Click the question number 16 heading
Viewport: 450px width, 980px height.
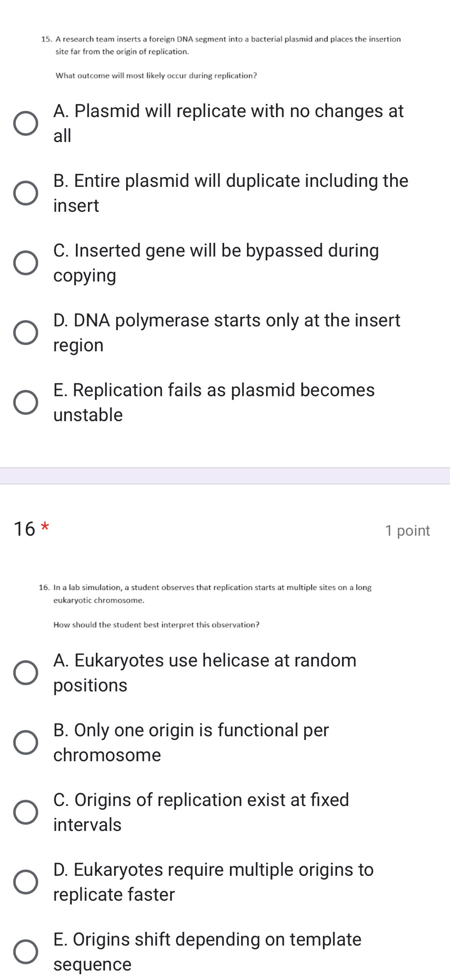[x=25, y=529]
